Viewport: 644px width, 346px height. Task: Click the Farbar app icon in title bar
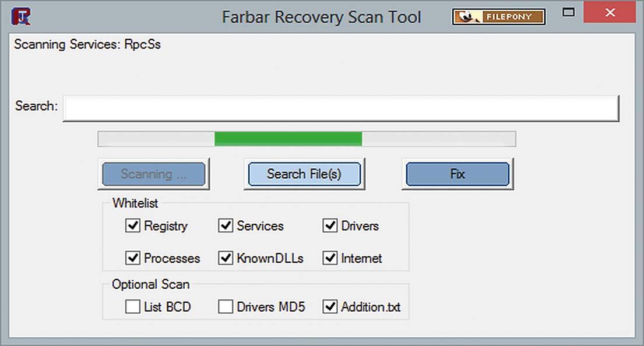pyautogui.click(x=22, y=16)
